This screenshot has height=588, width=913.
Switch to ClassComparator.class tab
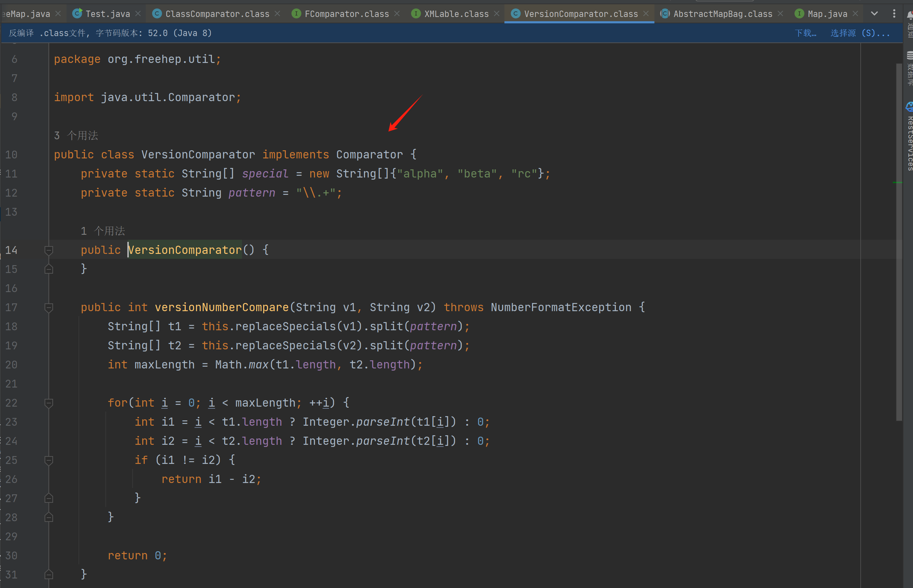pyautogui.click(x=216, y=14)
